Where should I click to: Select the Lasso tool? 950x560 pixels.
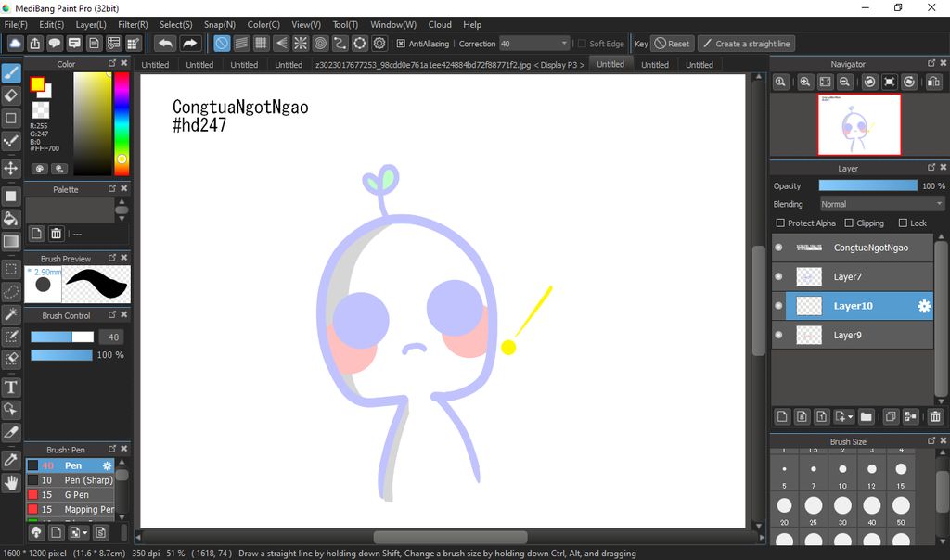click(x=11, y=292)
